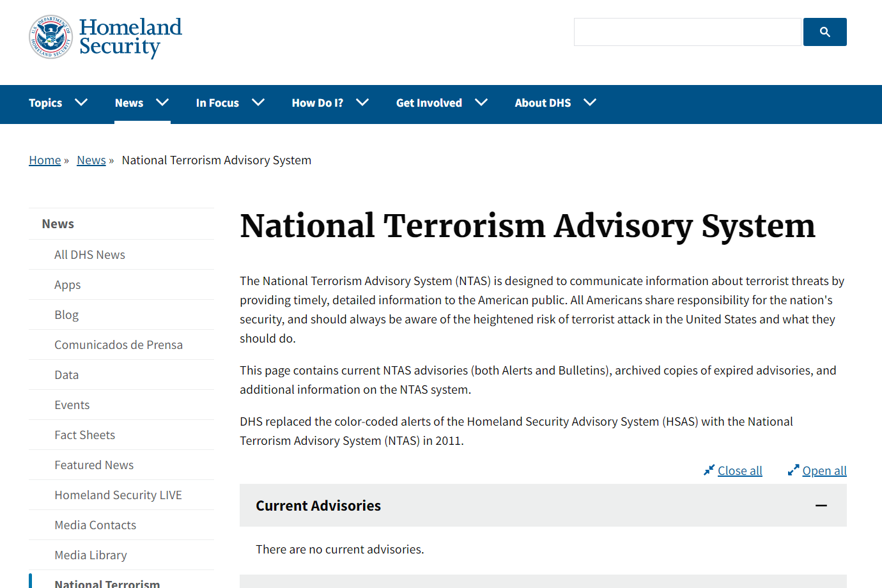Click the 'There are no current advisories.' text
Image resolution: width=882 pixels, height=588 pixels.
pyautogui.click(x=340, y=549)
